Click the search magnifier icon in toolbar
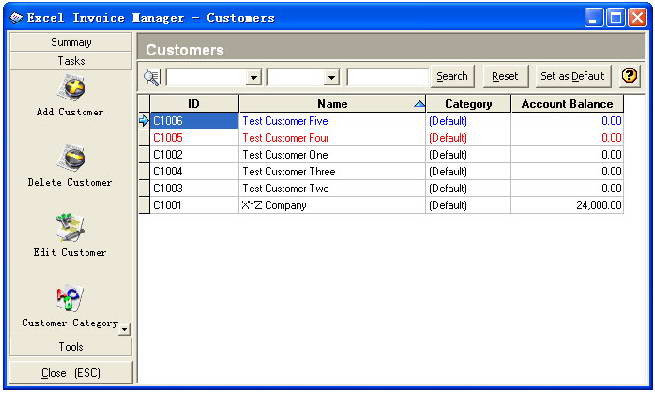This screenshot has width=655, height=393. click(x=152, y=77)
